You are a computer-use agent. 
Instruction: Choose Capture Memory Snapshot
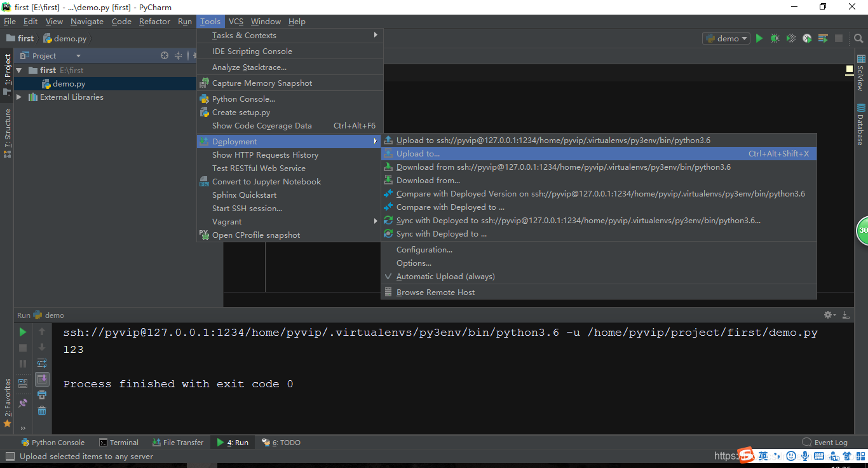coord(289,83)
